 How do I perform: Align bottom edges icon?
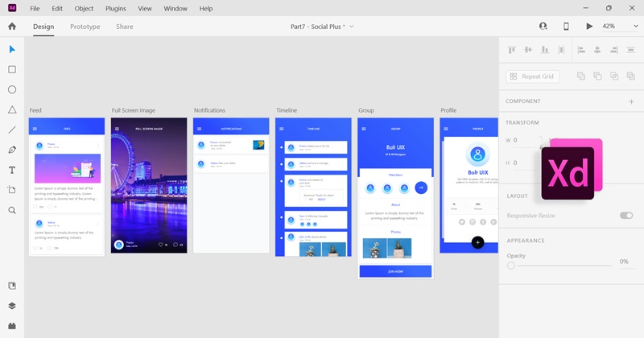[x=545, y=50]
